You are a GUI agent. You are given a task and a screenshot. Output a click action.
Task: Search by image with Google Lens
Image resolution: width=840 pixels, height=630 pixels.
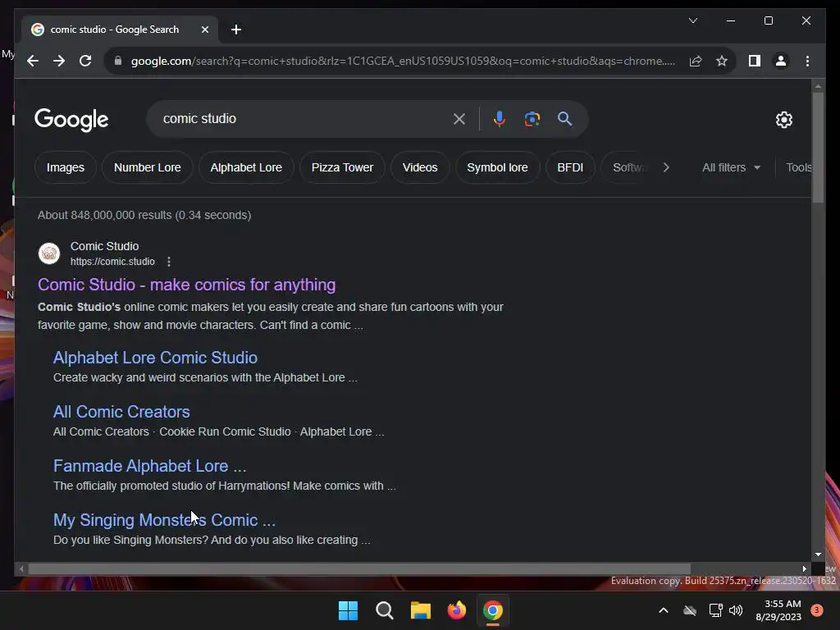click(532, 119)
